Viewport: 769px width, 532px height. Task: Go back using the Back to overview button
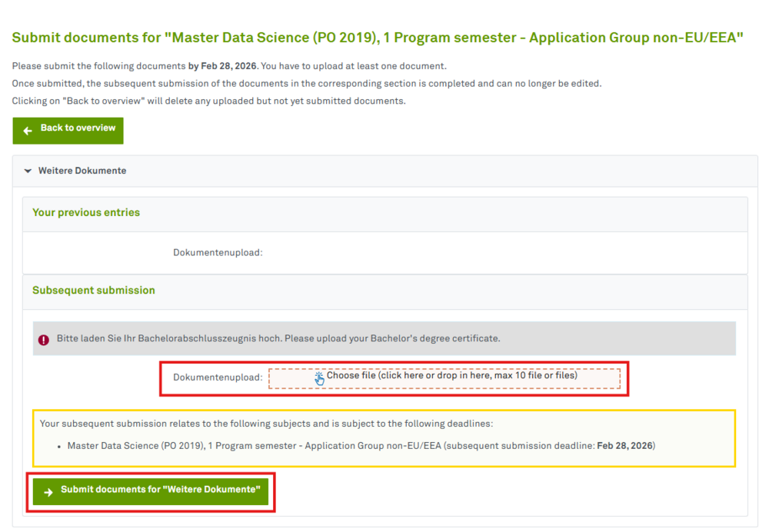tap(68, 130)
